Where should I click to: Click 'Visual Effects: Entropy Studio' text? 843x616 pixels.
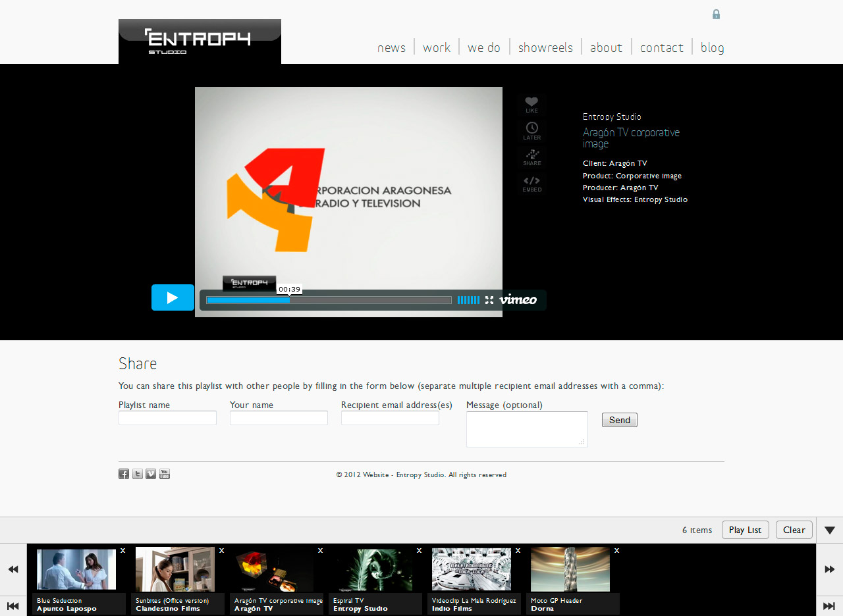(635, 199)
